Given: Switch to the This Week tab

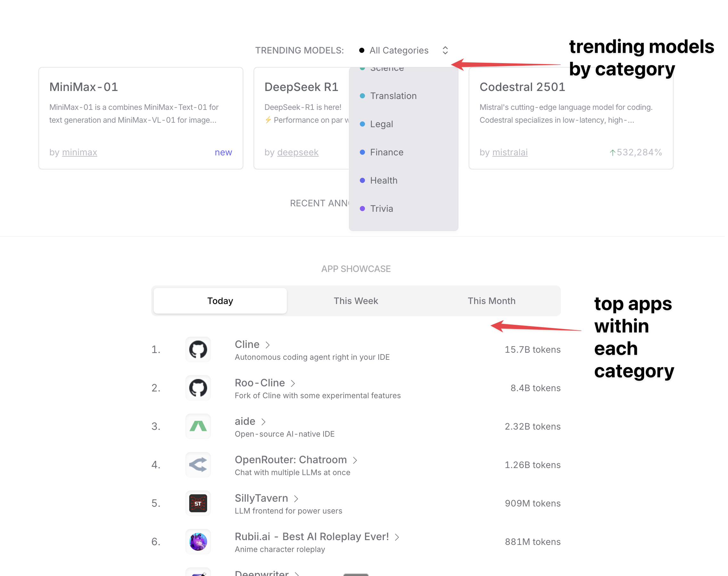Looking at the screenshot, I should pos(356,301).
